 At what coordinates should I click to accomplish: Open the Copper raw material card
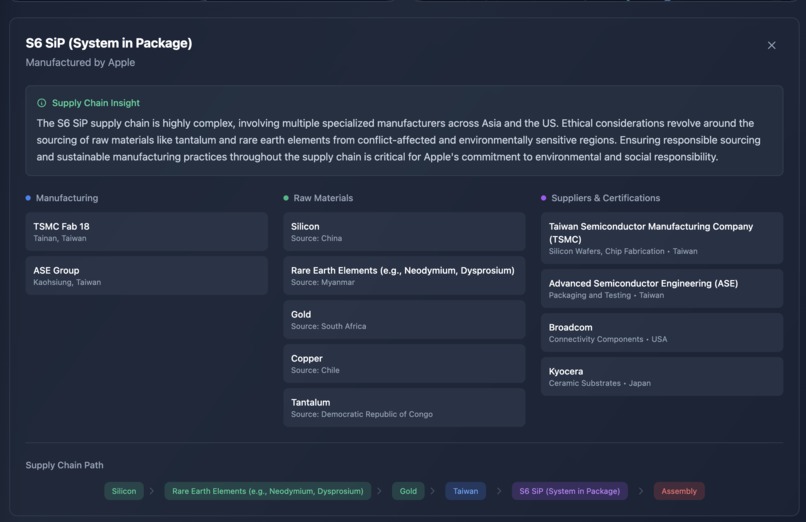coord(404,364)
